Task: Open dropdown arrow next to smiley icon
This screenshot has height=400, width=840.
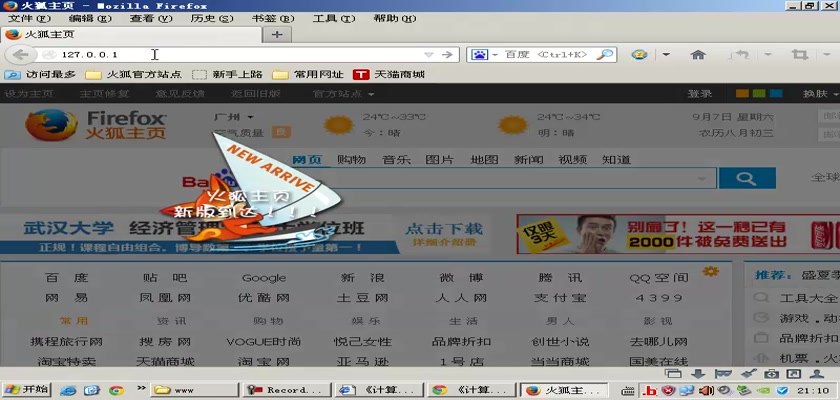Action: pyautogui.click(x=666, y=54)
